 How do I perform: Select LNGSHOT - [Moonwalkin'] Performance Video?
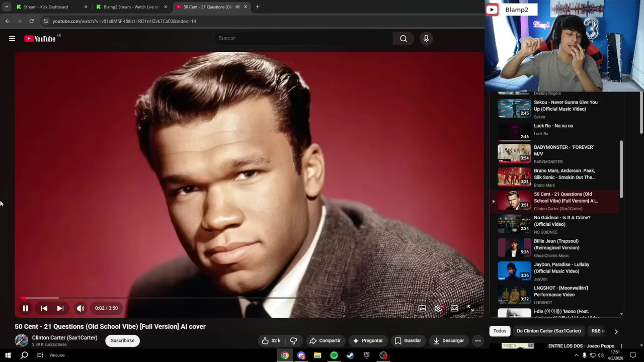[x=555, y=295]
